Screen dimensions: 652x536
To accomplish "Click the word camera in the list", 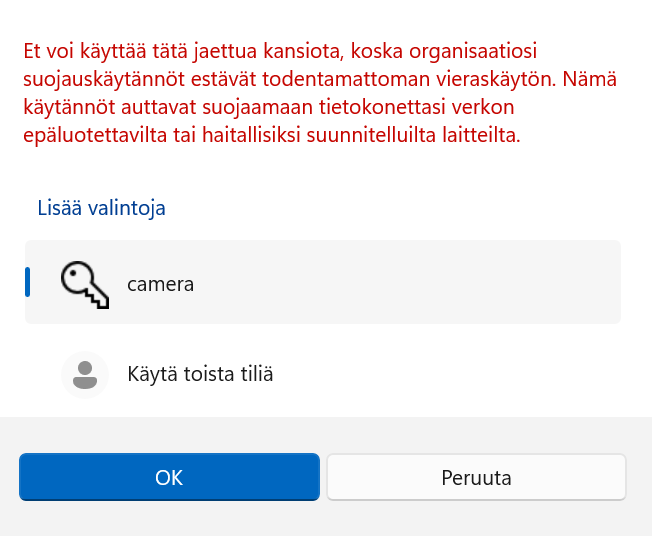I will 160,284.
